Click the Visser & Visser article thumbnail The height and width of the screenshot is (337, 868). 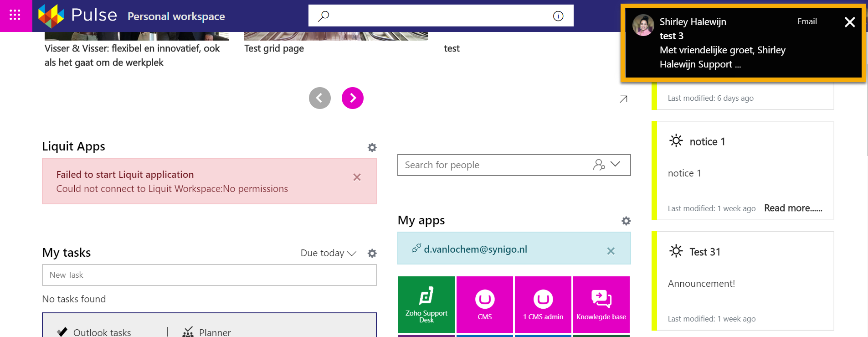(137, 36)
